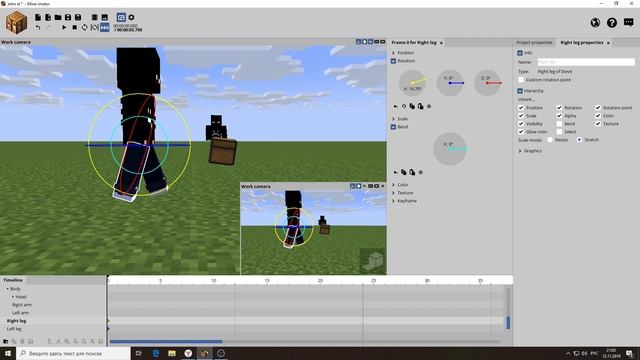Toggle inherit Rotation point checkbox
The image size is (640, 360).
pos(598,108)
